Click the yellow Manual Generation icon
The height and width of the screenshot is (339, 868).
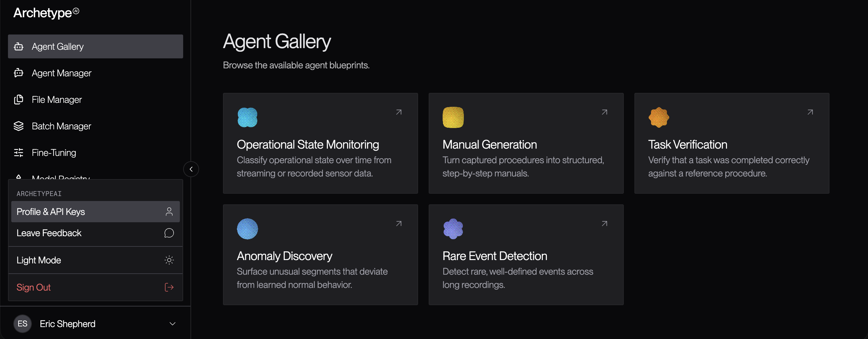coord(453,117)
